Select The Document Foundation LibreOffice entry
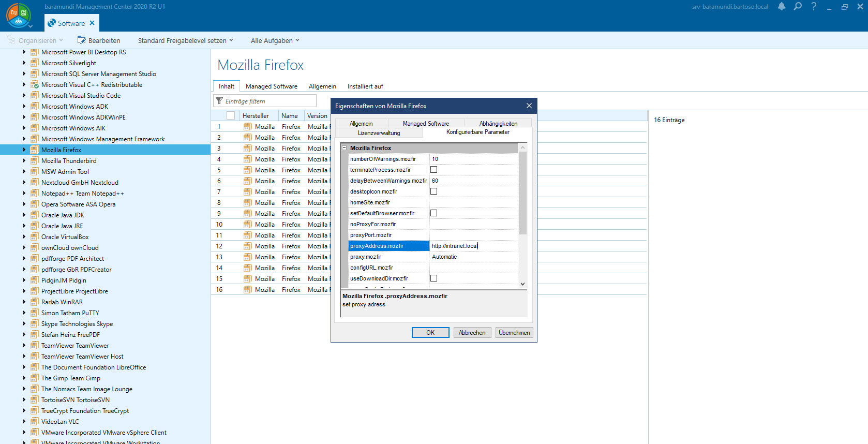This screenshot has height=444, width=868. click(x=94, y=367)
